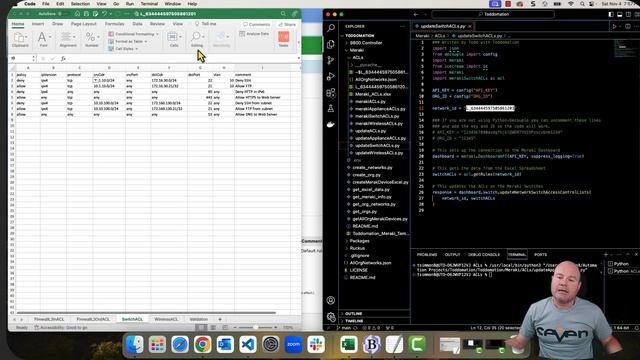Collapse the Meraki folder in Explorer

pyautogui.click(x=356, y=50)
